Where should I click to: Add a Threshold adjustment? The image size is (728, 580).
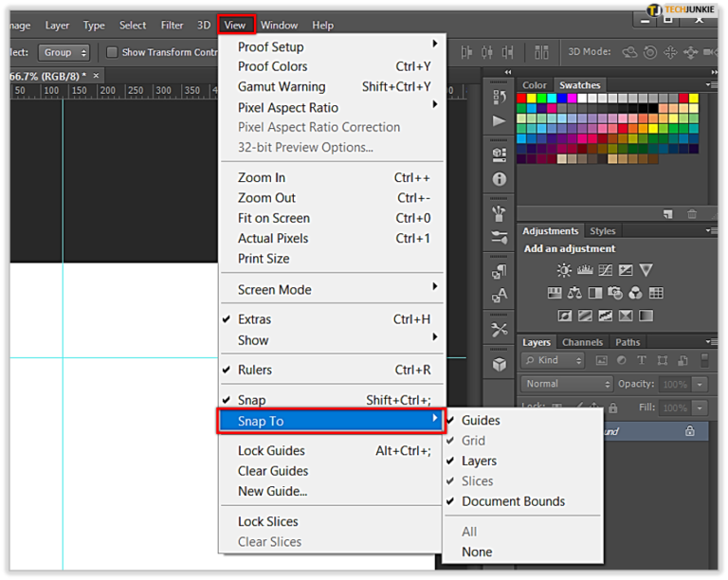point(605,316)
